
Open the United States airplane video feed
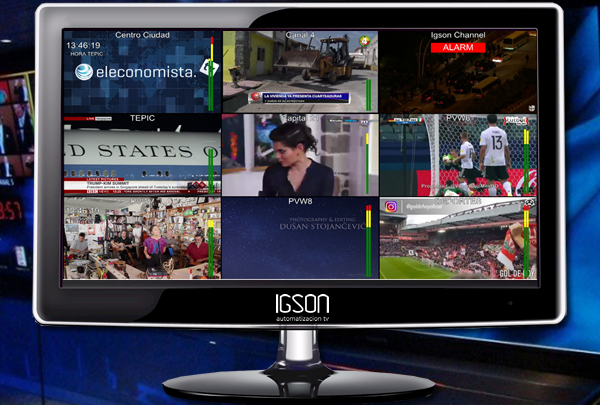[x=142, y=155]
